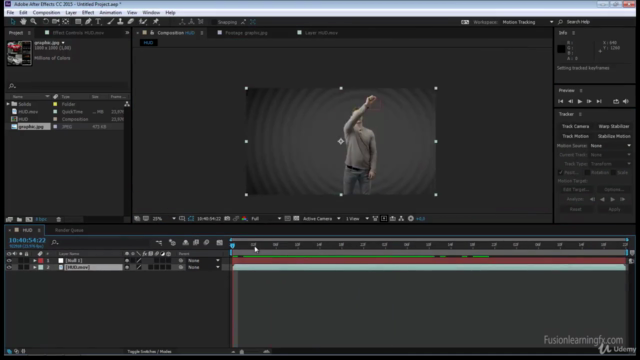
Task: Create a new folder in Project panel
Action: [19, 219]
